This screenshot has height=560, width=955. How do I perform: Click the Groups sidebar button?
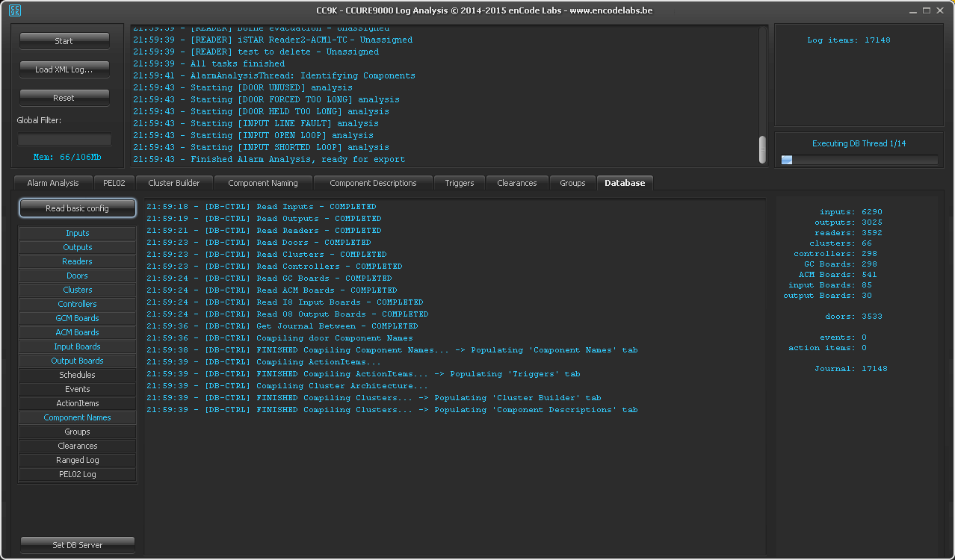(x=78, y=432)
